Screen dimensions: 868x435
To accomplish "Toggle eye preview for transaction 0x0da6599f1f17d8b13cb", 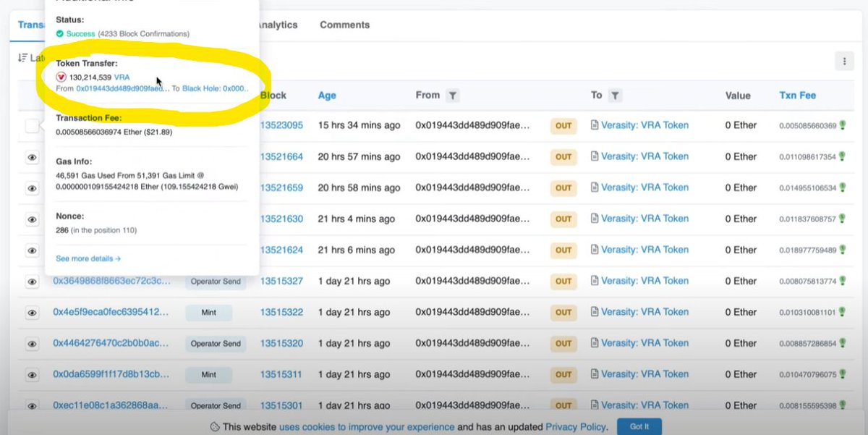I will 32,375.
